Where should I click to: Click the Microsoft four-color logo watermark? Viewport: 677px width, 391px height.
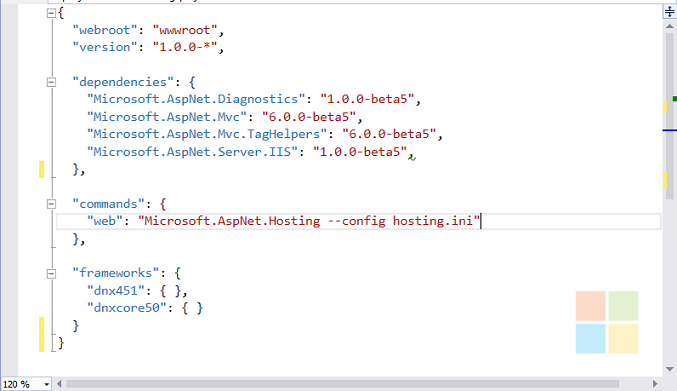[607, 322]
